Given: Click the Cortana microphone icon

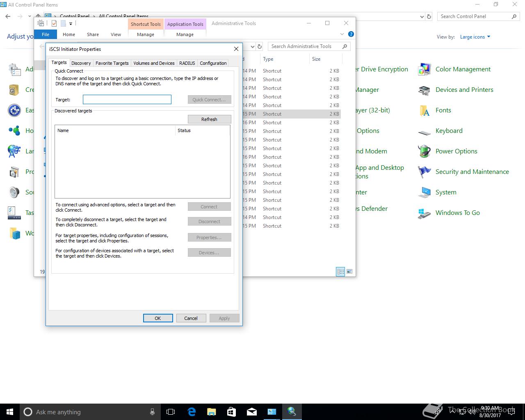Looking at the screenshot, I should 152,412.
